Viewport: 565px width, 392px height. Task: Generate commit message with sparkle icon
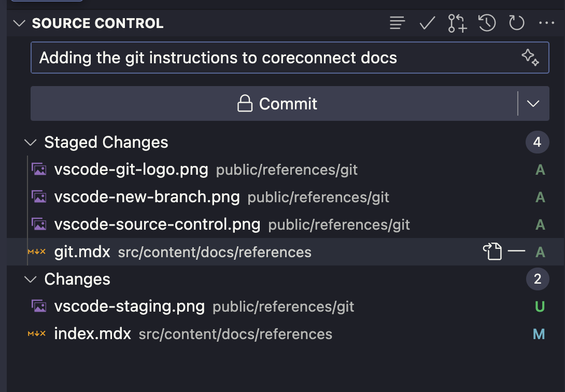[530, 57]
